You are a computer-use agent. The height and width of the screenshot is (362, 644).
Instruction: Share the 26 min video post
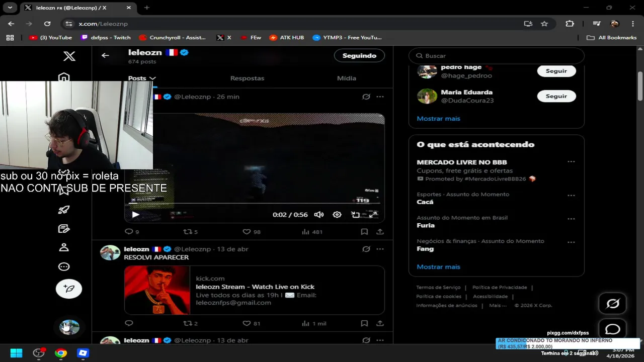tap(380, 232)
